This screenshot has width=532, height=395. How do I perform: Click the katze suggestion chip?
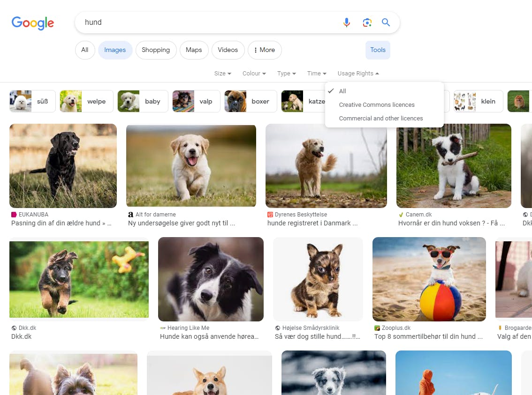click(303, 101)
